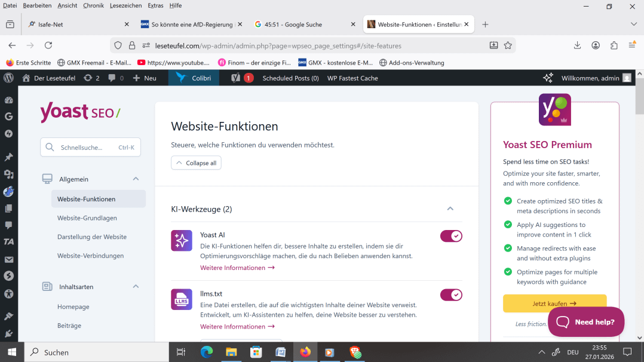Open Comments icon in left sidebar
The image size is (644, 362).
8,225
